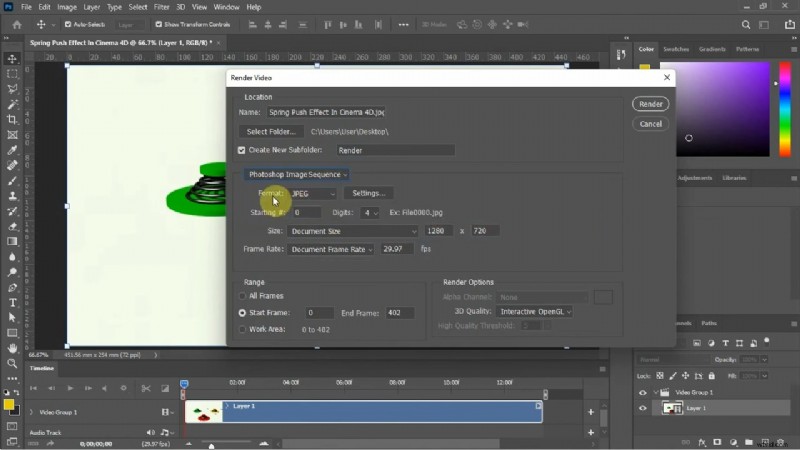Select the Clone Stamp tool
This screenshot has width=800, height=450.
12,196
